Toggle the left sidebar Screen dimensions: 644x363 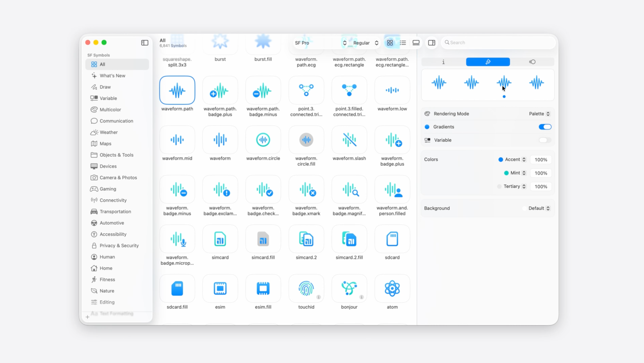[144, 43]
